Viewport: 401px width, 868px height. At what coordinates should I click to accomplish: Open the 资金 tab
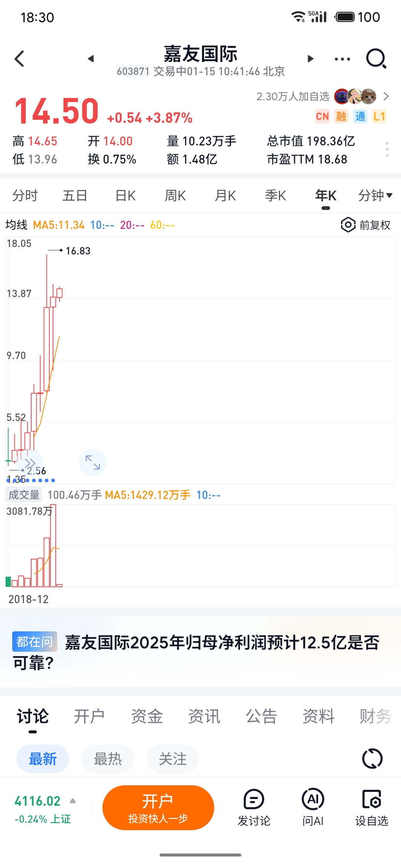147,716
